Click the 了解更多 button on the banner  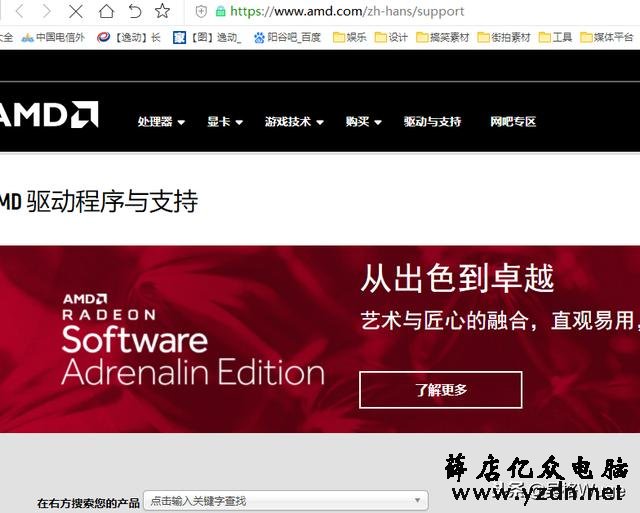tap(440, 390)
